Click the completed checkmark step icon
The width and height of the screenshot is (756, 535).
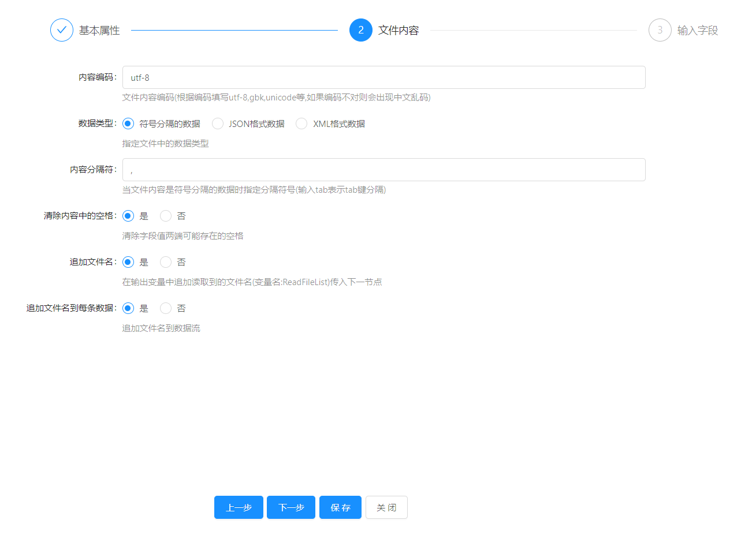(62, 30)
